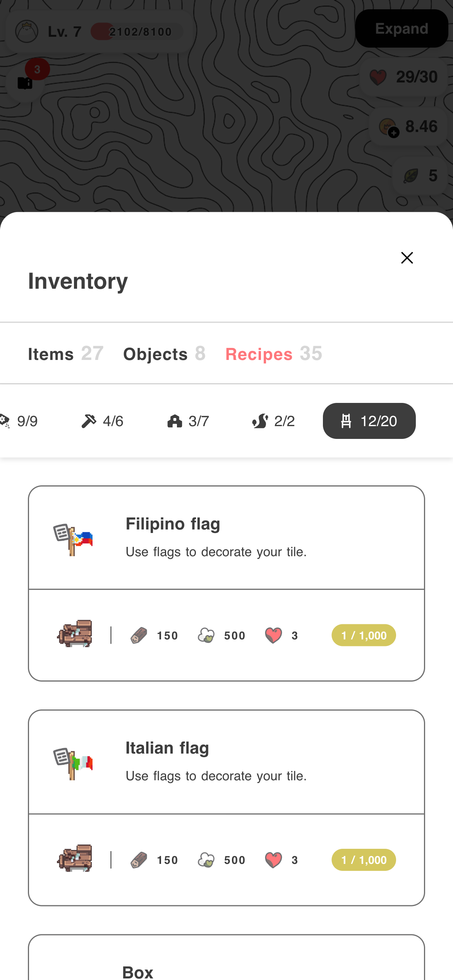Filter recipes by hammer tools category

click(103, 421)
